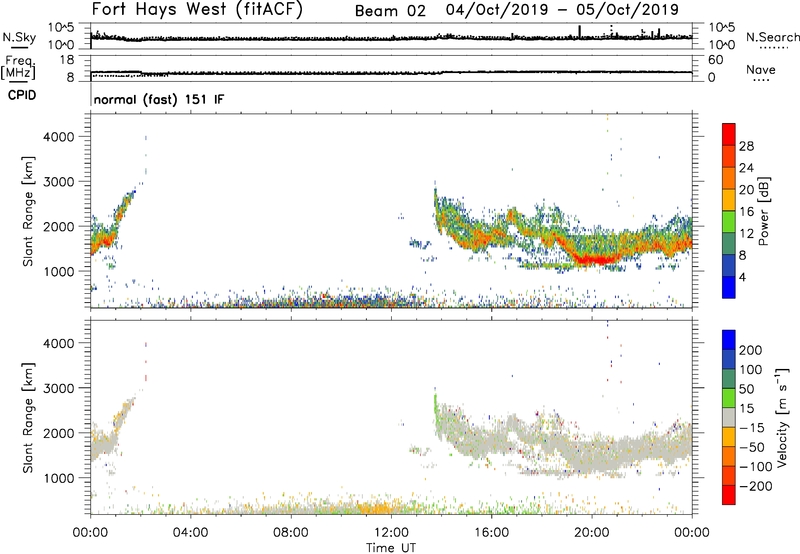The image size is (800, 554).
Task: Click the '-15' tick on the velocity colorbar
Action: point(752,427)
